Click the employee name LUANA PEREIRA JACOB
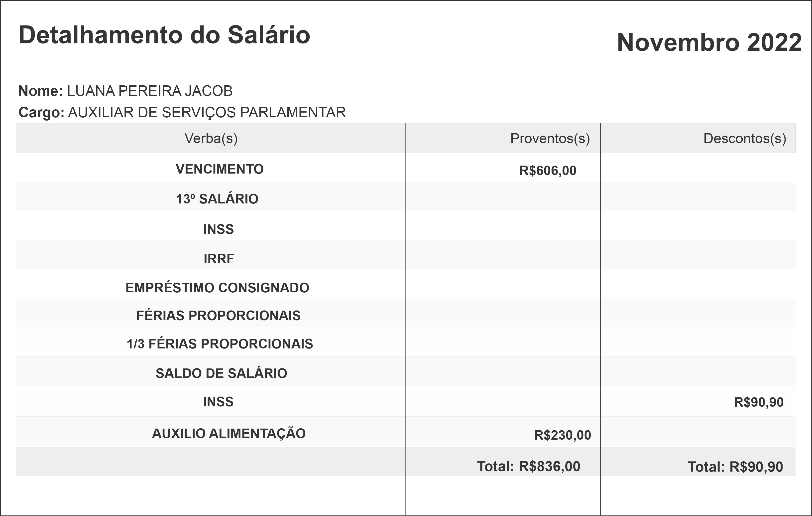Screen dimensions: 812x516 [149, 91]
